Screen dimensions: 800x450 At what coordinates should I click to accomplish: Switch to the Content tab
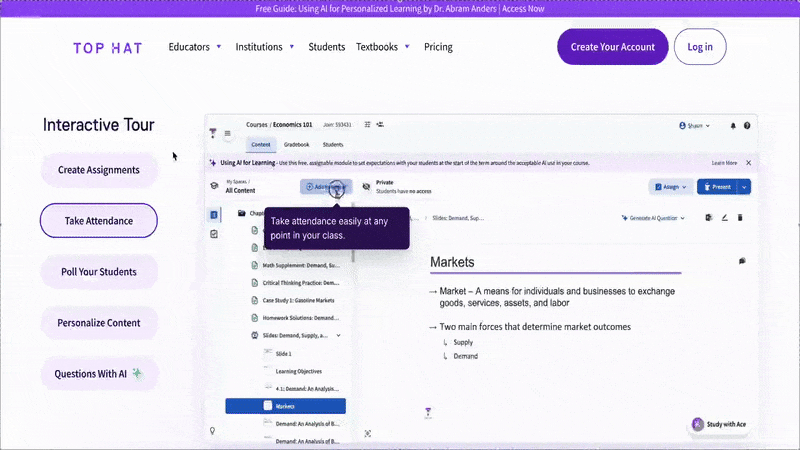click(261, 144)
